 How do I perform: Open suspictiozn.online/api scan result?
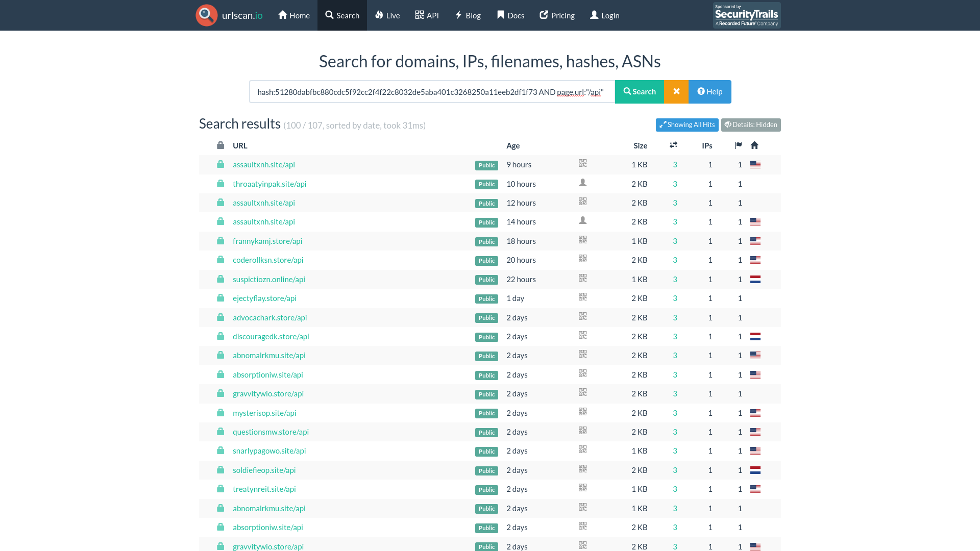click(x=269, y=279)
